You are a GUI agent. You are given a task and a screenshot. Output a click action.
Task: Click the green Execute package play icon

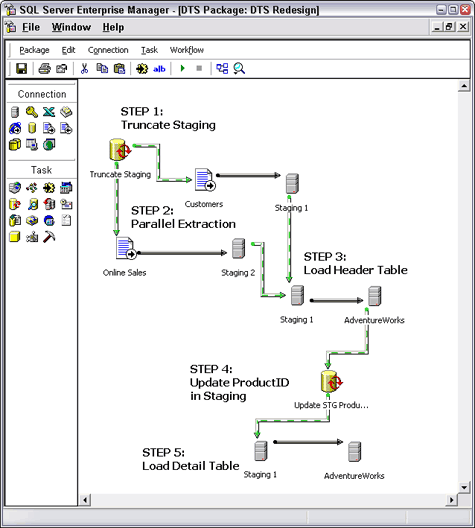183,68
